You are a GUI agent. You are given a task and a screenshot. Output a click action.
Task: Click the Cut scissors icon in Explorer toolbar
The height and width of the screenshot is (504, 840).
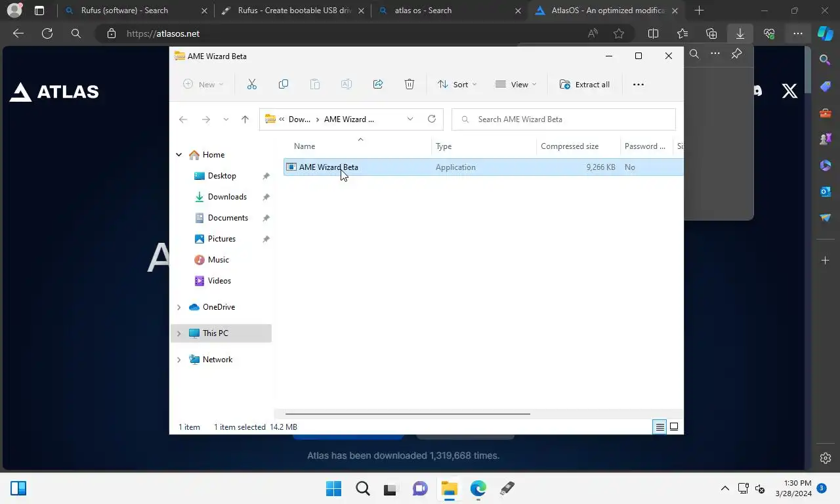[252, 84]
